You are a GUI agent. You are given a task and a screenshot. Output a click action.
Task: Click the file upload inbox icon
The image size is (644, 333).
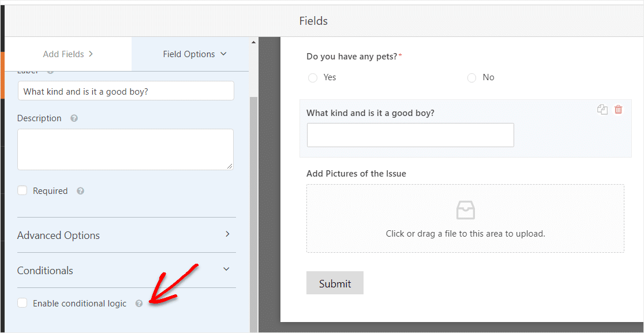coord(465,210)
